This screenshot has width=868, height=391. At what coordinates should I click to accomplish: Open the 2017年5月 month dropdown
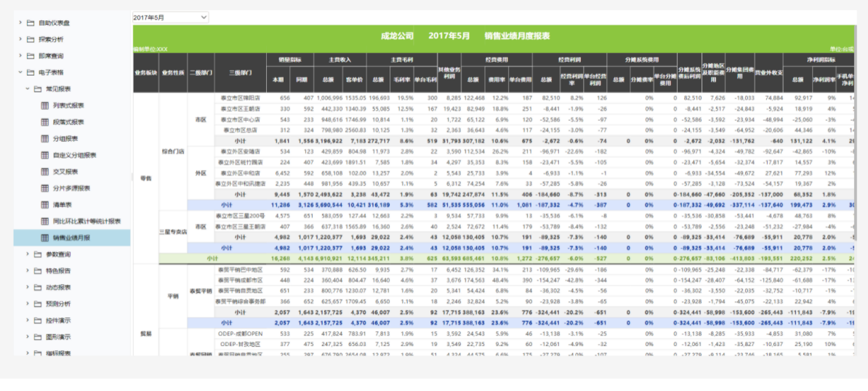tap(171, 17)
